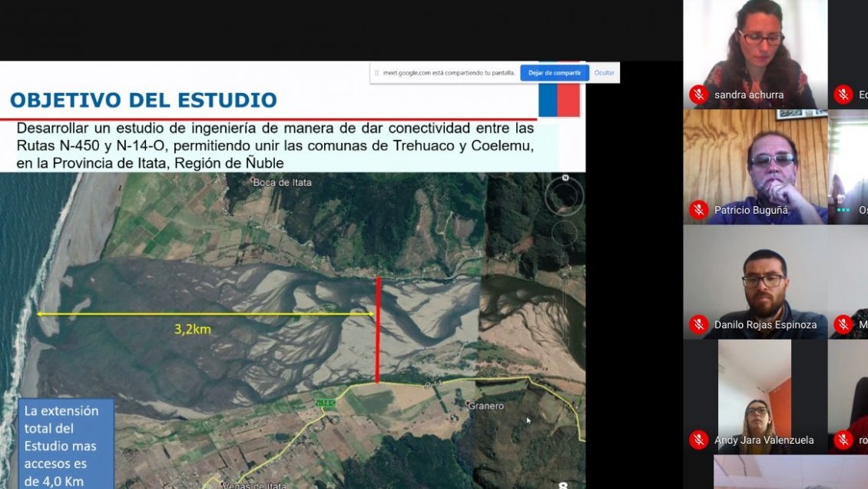
Task: Click Danilo Rojas Espinoza's mute badge
Action: tap(698, 324)
